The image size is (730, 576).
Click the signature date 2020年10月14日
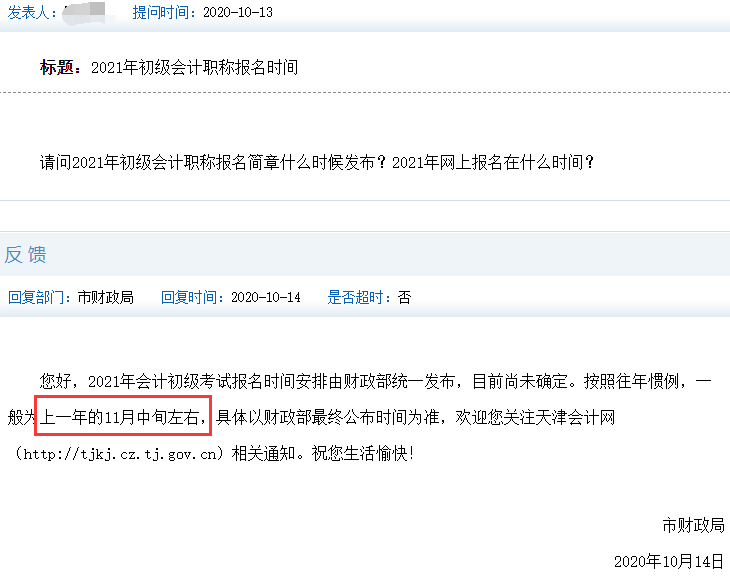[x=669, y=562]
